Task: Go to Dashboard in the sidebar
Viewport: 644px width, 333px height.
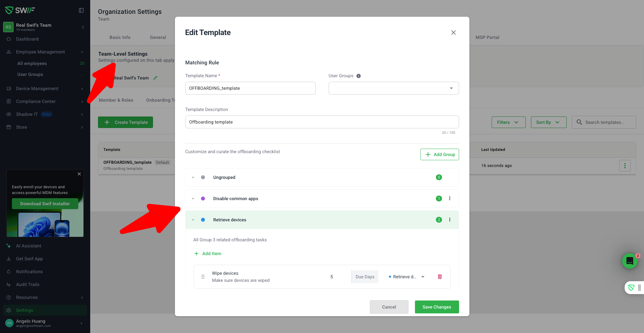Action: pyautogui.click(x=27, y=39)
